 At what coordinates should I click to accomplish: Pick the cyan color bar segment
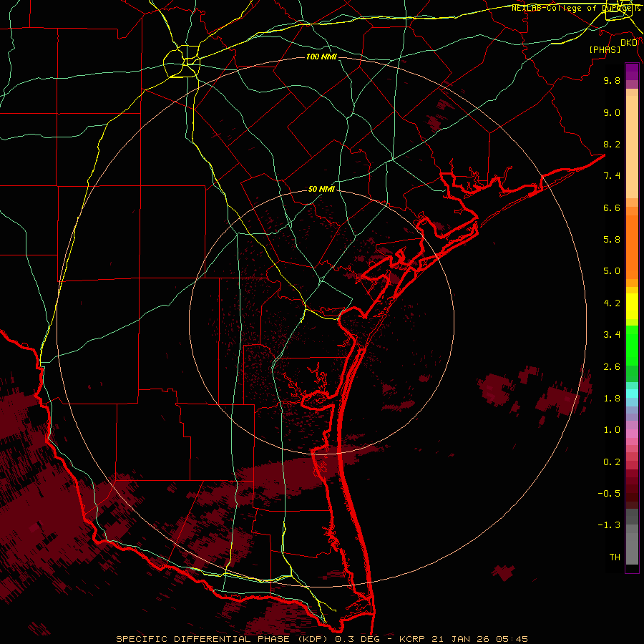632,394
